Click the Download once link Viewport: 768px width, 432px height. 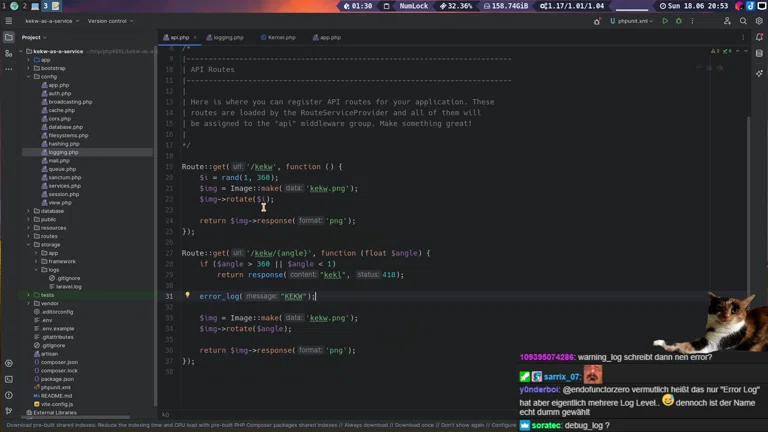[x=414, y=425]
